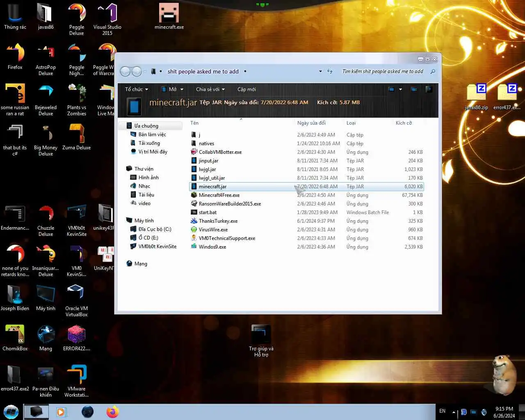This screenshot has height=420, width=525.
Task: Select the natives folder row
Action: pyautogui.click(x=306, y=144)
